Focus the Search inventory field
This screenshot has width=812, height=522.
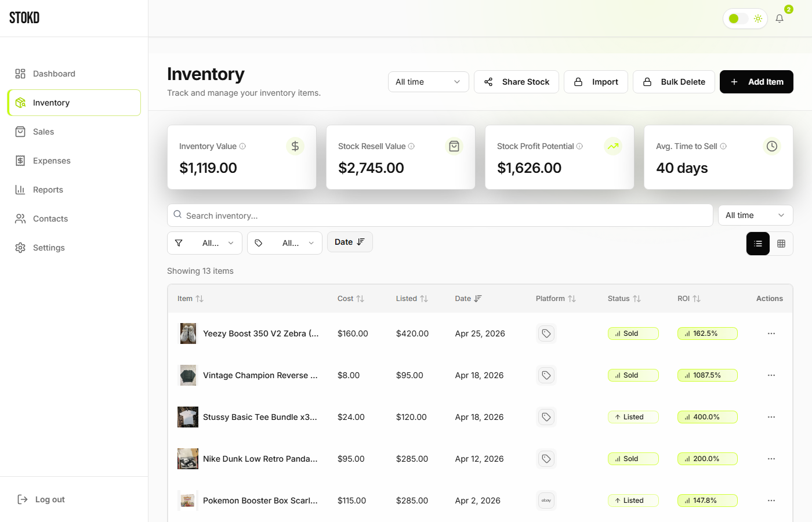tap(440, 215)
